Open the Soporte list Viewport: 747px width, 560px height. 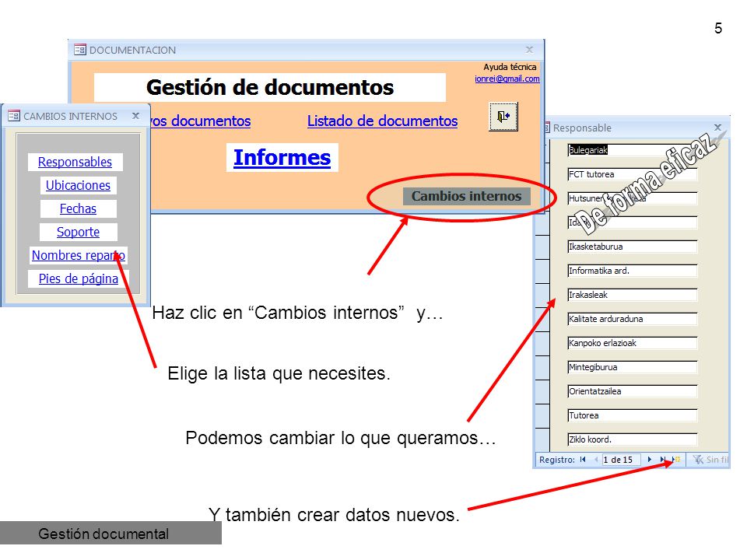pos(78,232)
